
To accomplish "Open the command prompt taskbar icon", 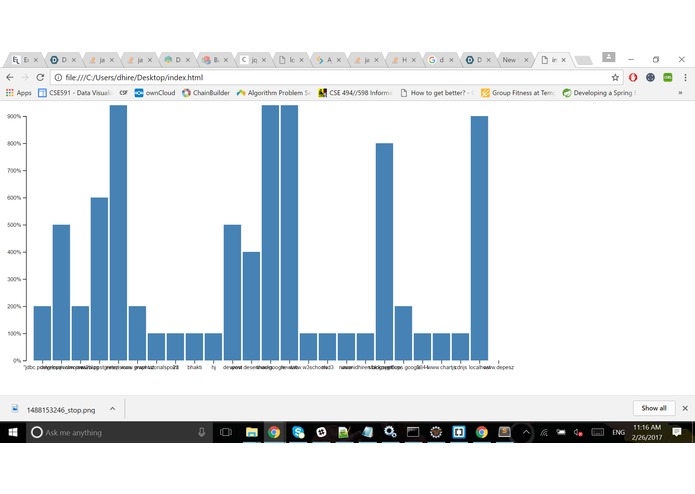I will 413,432.
